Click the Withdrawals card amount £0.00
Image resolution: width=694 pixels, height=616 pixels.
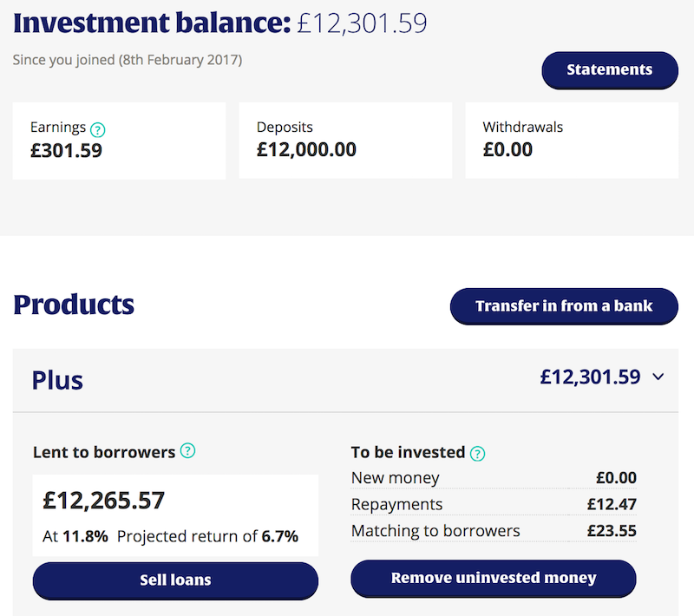click(507, 150)
